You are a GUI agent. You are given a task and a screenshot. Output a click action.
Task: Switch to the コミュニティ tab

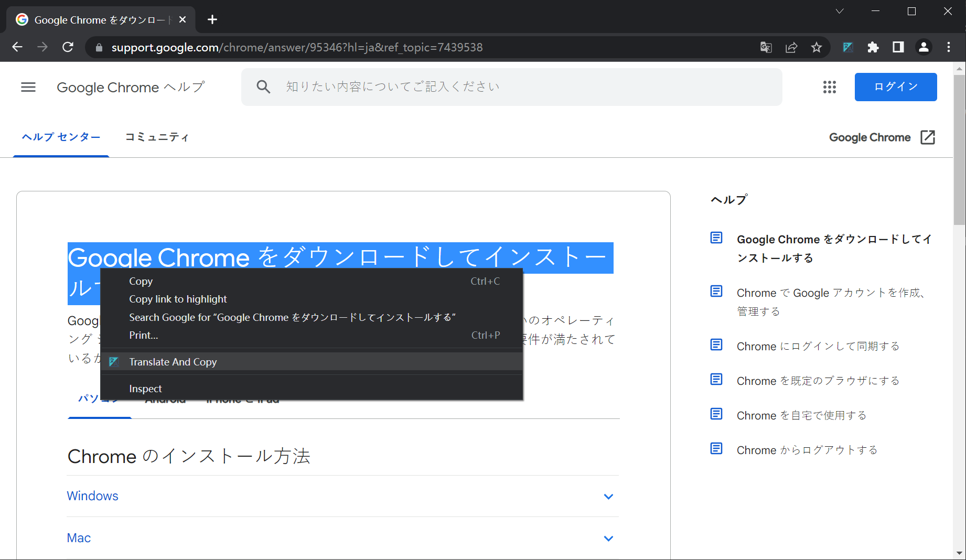[157, 137]
